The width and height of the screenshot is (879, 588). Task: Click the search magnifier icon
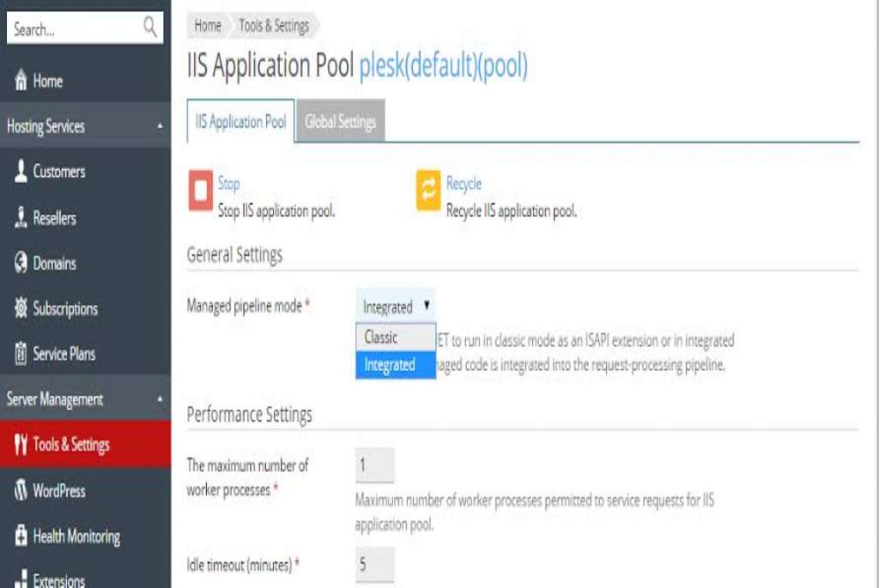coord(149,27)
